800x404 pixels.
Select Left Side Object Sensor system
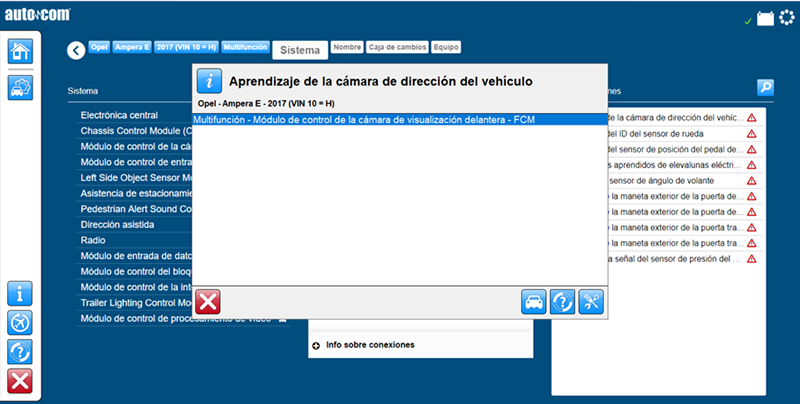pyautogui.click(x=134, y=178)
